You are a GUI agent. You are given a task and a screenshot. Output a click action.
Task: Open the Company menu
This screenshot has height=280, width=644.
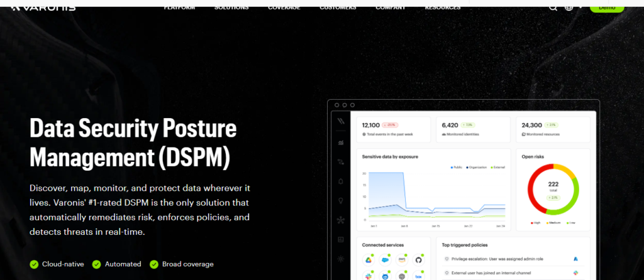point(390,8)
